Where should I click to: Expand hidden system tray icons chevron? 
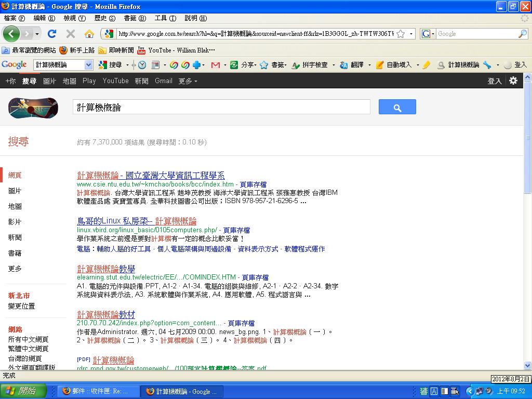[x=470, y=391]
